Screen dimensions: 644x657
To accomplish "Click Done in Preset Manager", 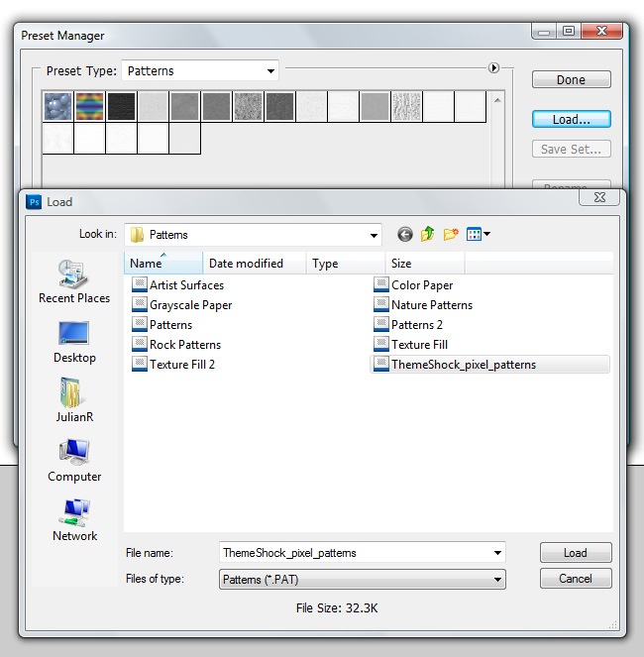I will [571, 79].
